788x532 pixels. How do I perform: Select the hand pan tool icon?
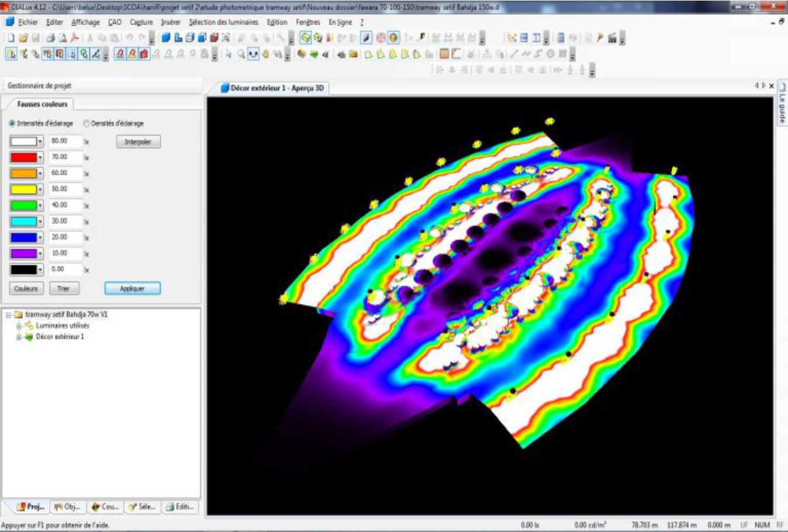tap(265, 54)
